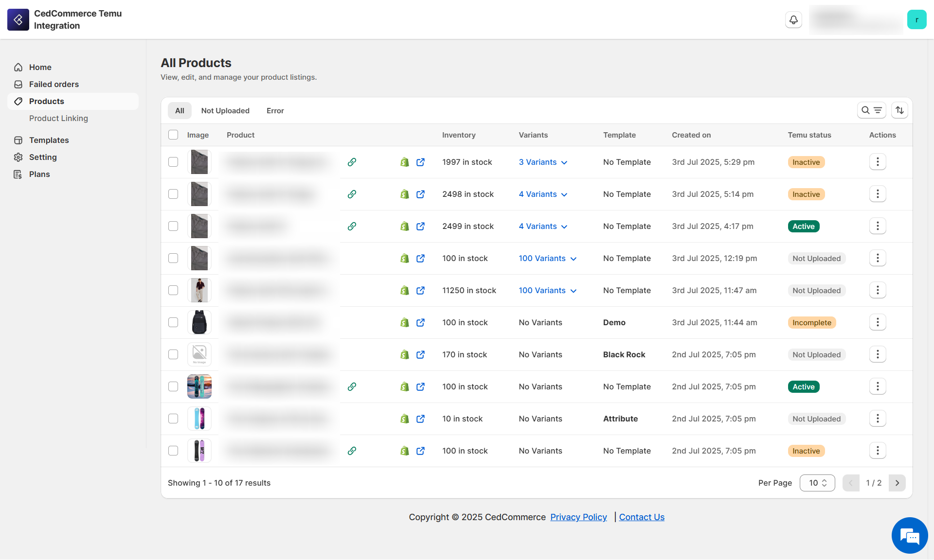Toggle the select-all checkbox in table header

[x=173, y=135]
